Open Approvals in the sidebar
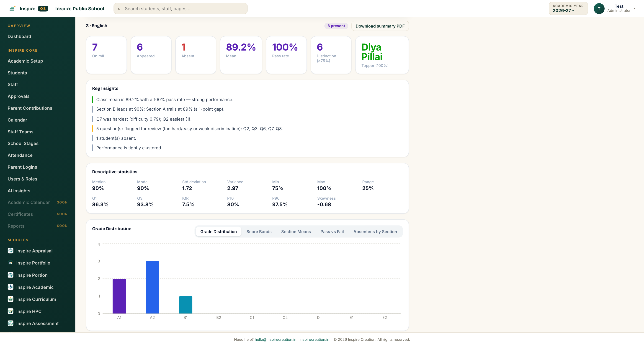The height and width of the screenshot is (346, 644). (18, 96)
